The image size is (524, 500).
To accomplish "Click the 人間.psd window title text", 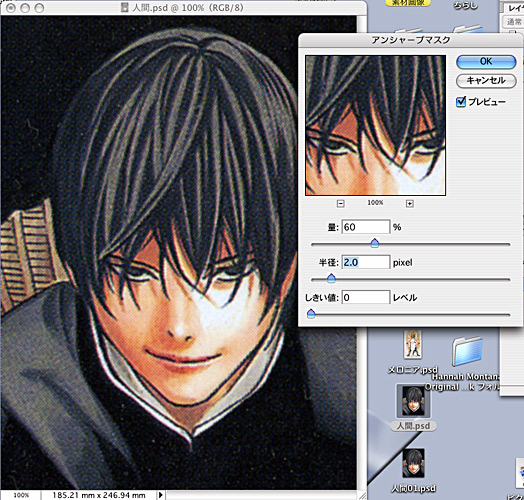I will click(x=187, y=8).
